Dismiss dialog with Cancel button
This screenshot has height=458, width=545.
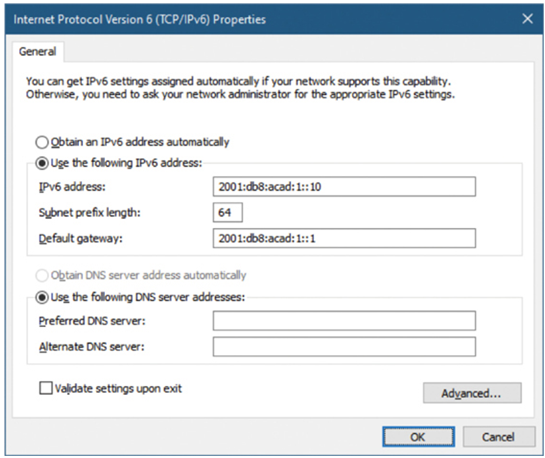click(x=499, y=437)
